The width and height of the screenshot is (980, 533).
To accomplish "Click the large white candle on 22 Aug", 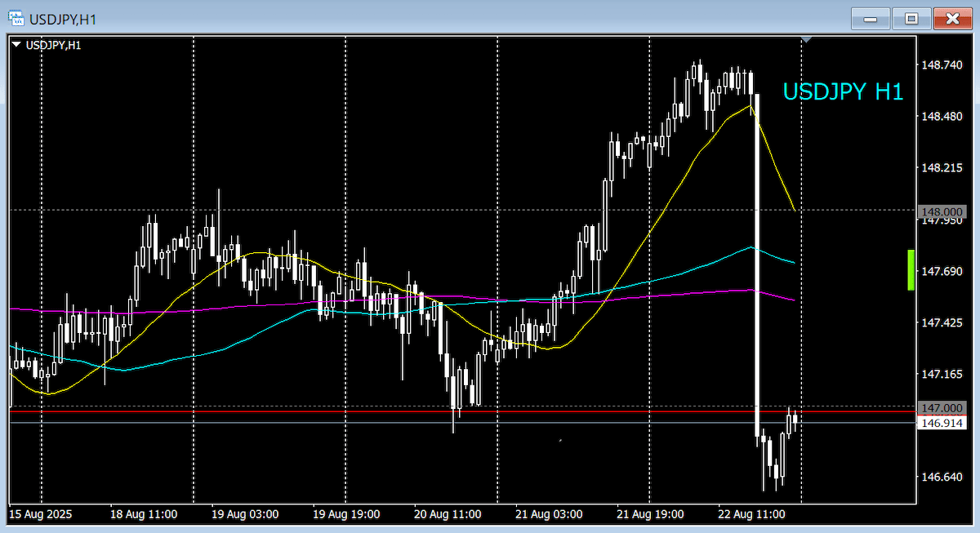I will coord(757,261).
